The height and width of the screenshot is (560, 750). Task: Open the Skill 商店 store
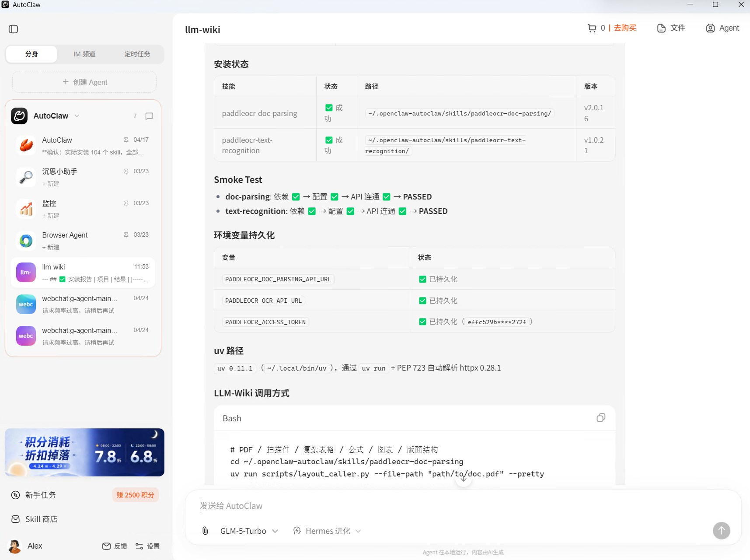tap(35, 519)
